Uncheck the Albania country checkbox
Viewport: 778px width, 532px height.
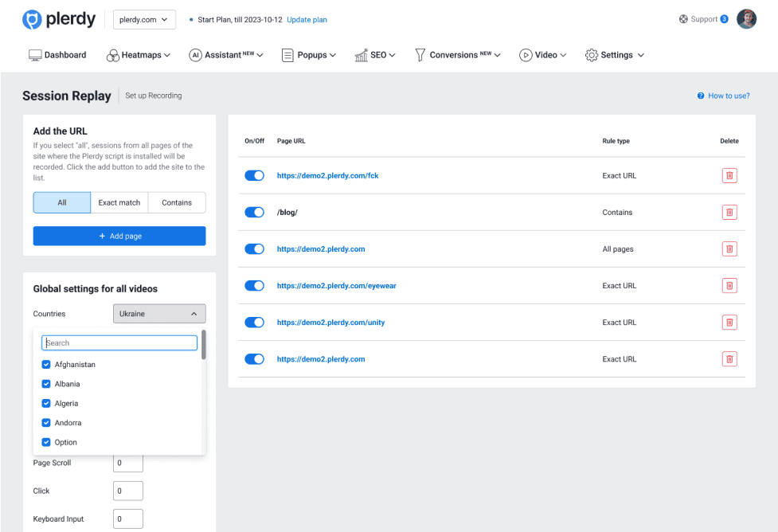pyautogui.click(x=46, y=384)
